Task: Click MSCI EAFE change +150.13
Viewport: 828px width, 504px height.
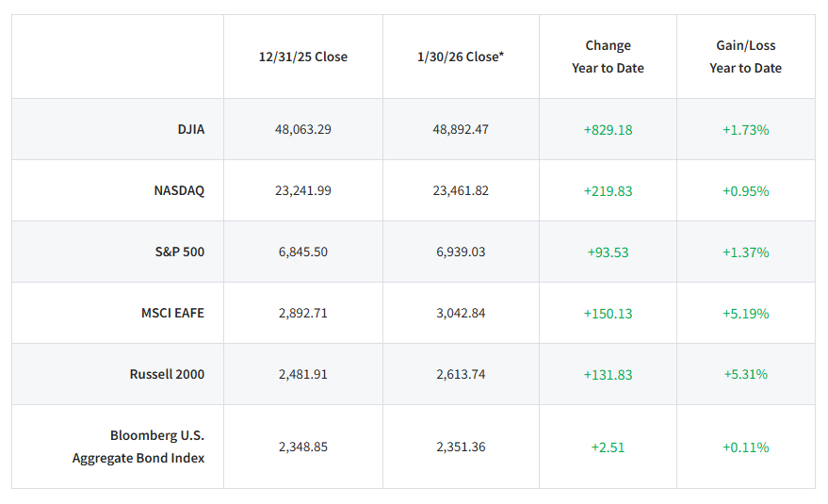Action: 608,313
